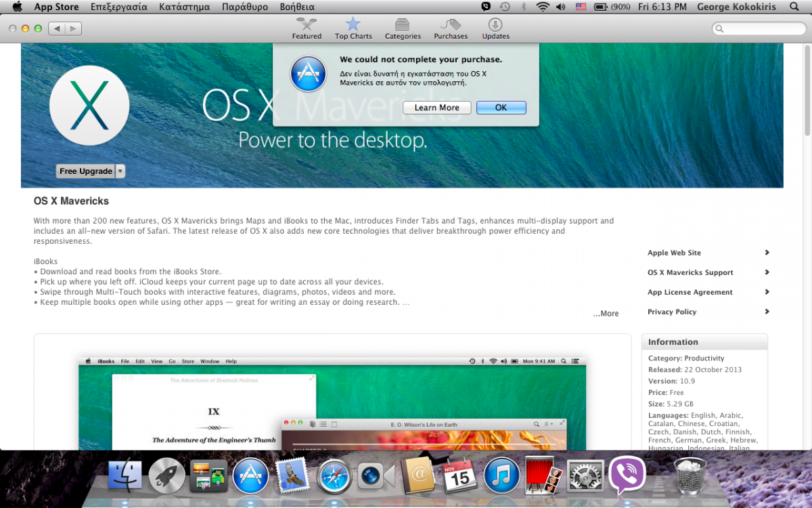Screen dimensions: 812x508
Task: Open Contacts address book in Dock
Action: point(418,477)
